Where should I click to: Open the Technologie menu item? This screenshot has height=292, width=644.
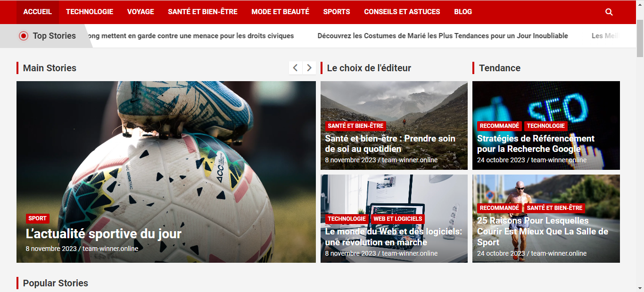click(x=90, y=12)
